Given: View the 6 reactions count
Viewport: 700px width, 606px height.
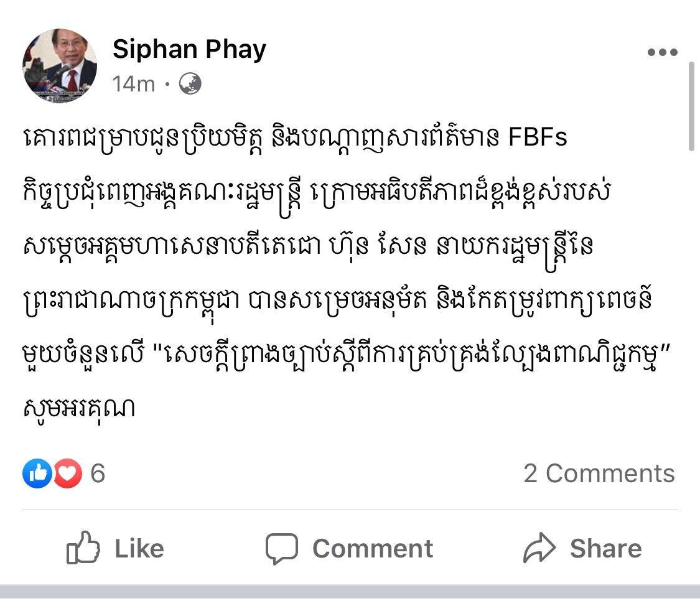Looking at the screenshot, I should 98,473.
